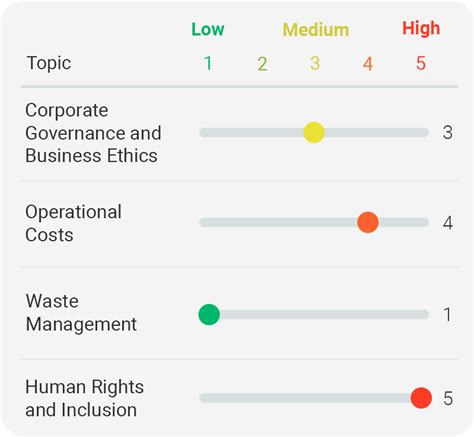This screenshot has height=437, width=474.
Task: Click the Human Rights value 5
Action: click(448, 398)
